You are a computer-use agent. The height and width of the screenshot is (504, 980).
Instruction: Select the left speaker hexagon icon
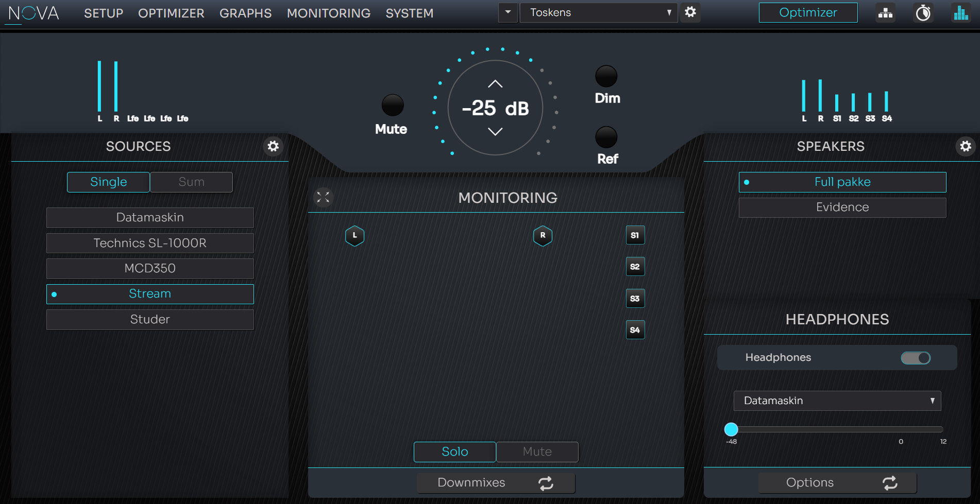coord(354,236)
